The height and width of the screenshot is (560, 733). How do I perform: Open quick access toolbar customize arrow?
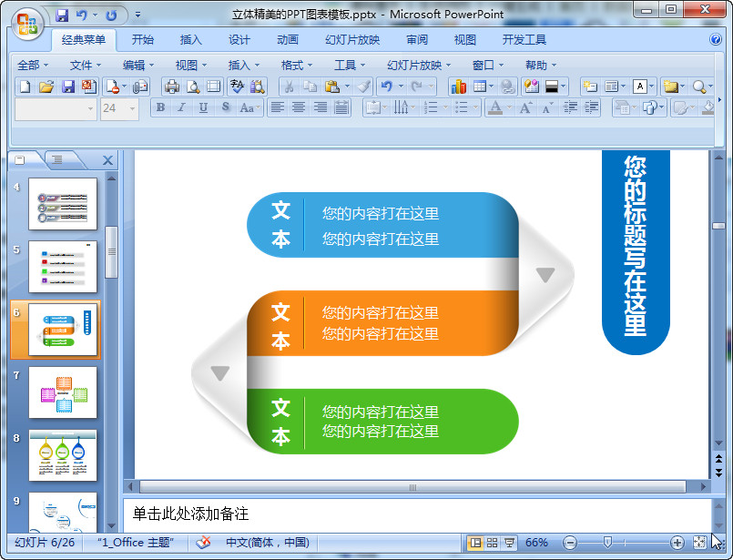click(x=137, y=15)
